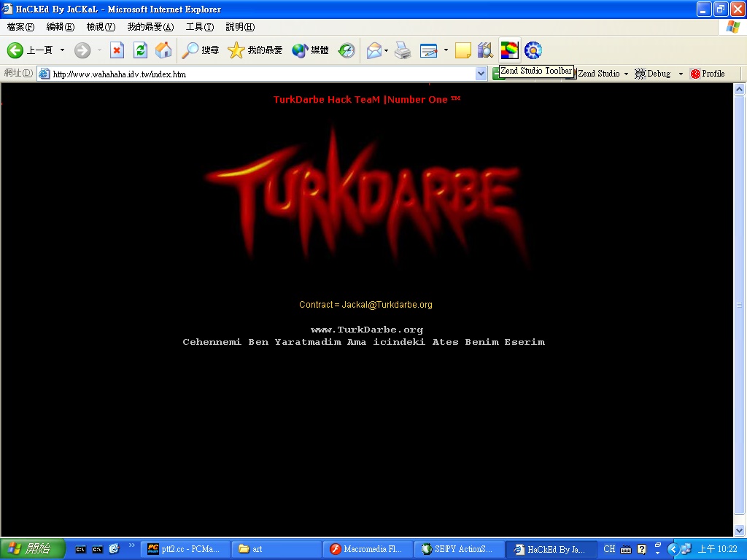Image resolution: width=747 pixels, height=560 pixels.
Task: Expand the Edit button dropdown arrow
Action: tap(446, 50)
